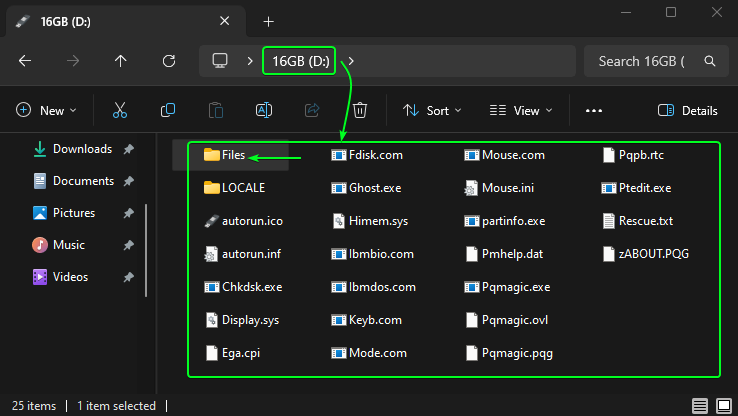Select the Keyb.com file
The height and width of the screenshot is (416, 738).
click(367, 320)
